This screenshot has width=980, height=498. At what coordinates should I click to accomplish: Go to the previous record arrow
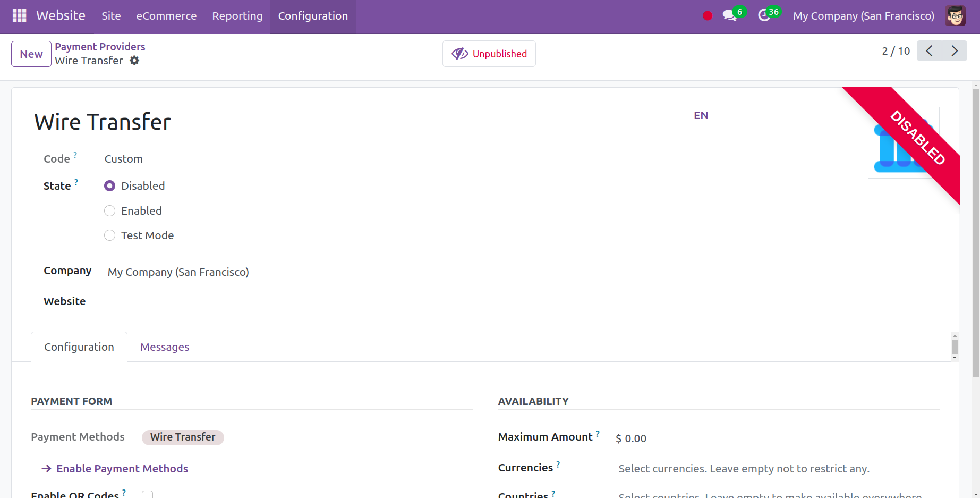[929, 51]
